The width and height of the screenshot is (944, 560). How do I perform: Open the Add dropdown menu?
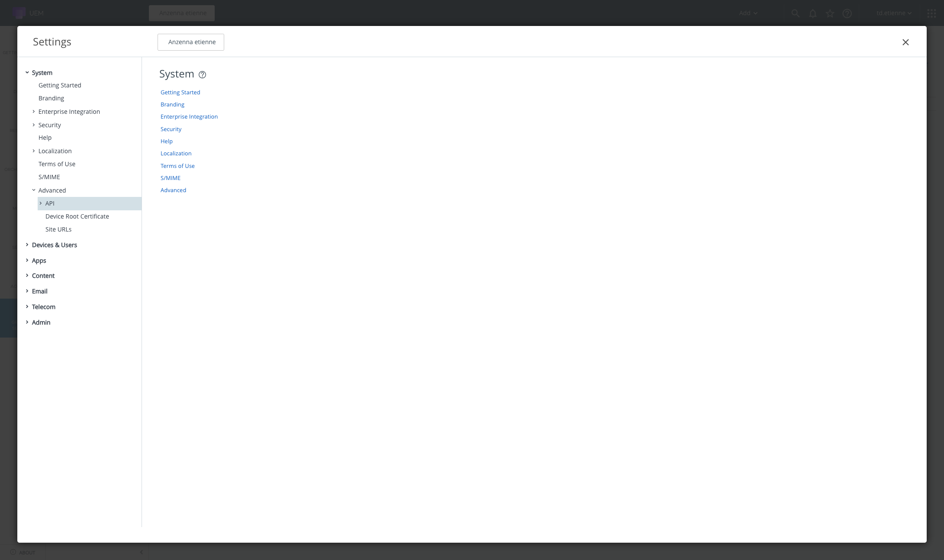point(748,13)
